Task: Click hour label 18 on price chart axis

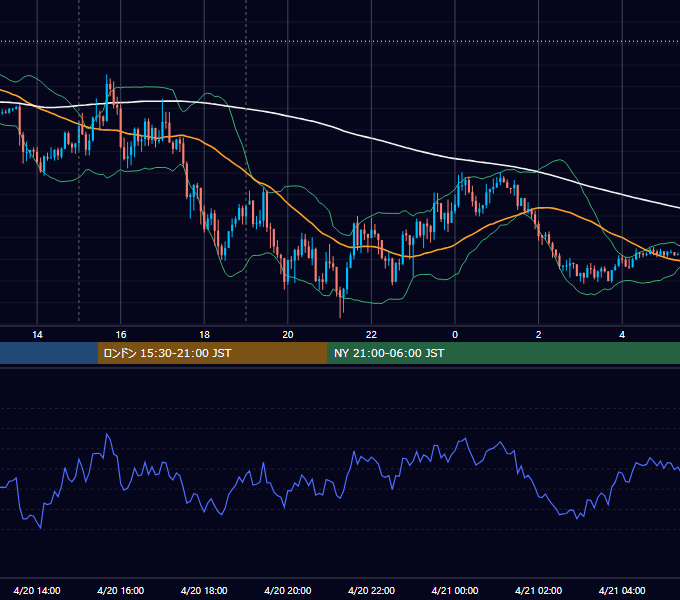Action: tap(204, 335)
